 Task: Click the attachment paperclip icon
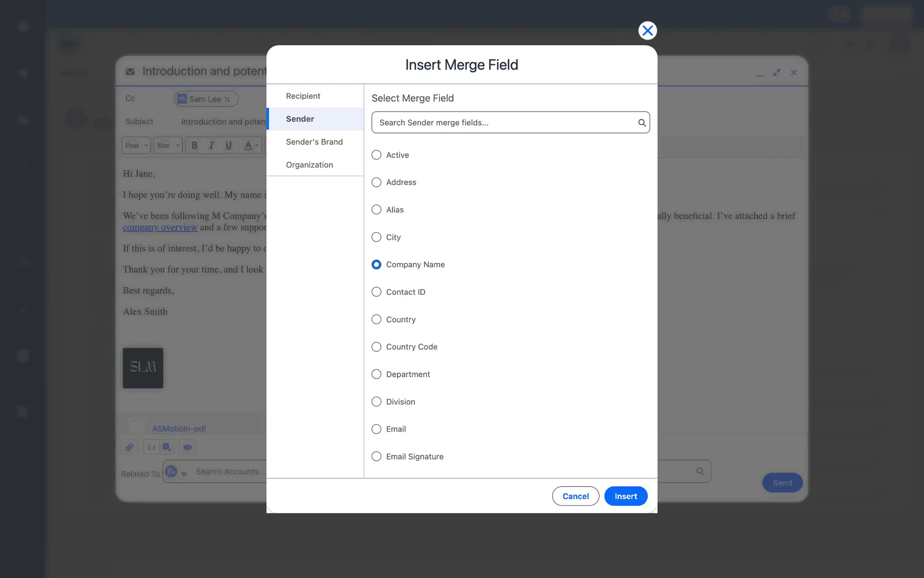[129, 447]
